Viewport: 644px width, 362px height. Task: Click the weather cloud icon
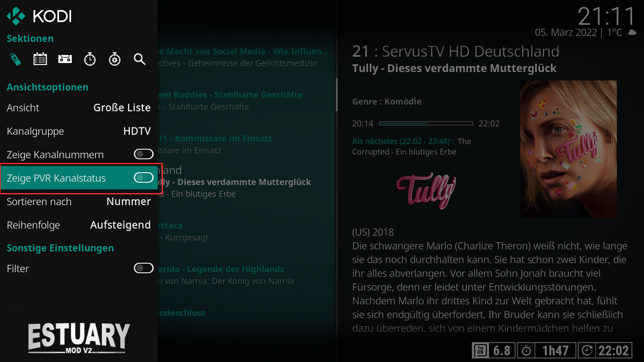[x=632, y=32]
